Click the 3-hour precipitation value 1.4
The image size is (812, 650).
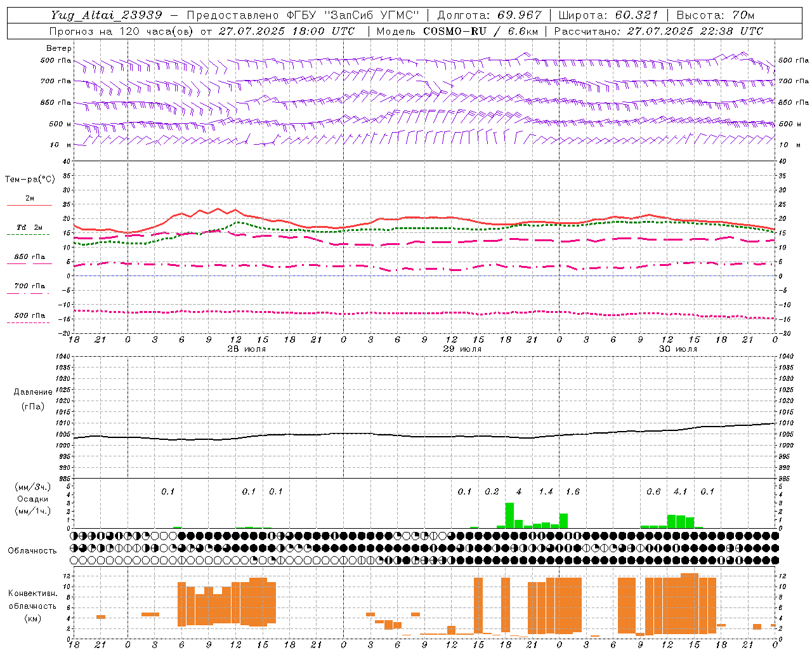pyautogui.click(x=546, y=492)
